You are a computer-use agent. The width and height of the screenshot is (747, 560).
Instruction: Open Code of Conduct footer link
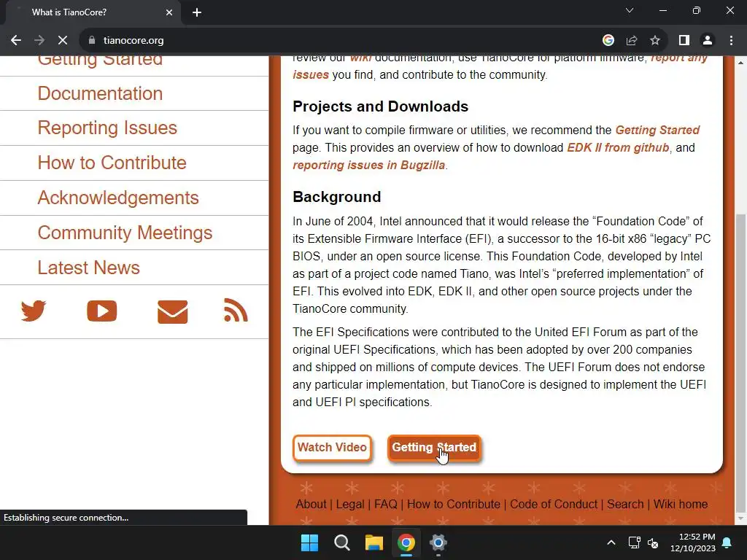click(x=554, y=505)
